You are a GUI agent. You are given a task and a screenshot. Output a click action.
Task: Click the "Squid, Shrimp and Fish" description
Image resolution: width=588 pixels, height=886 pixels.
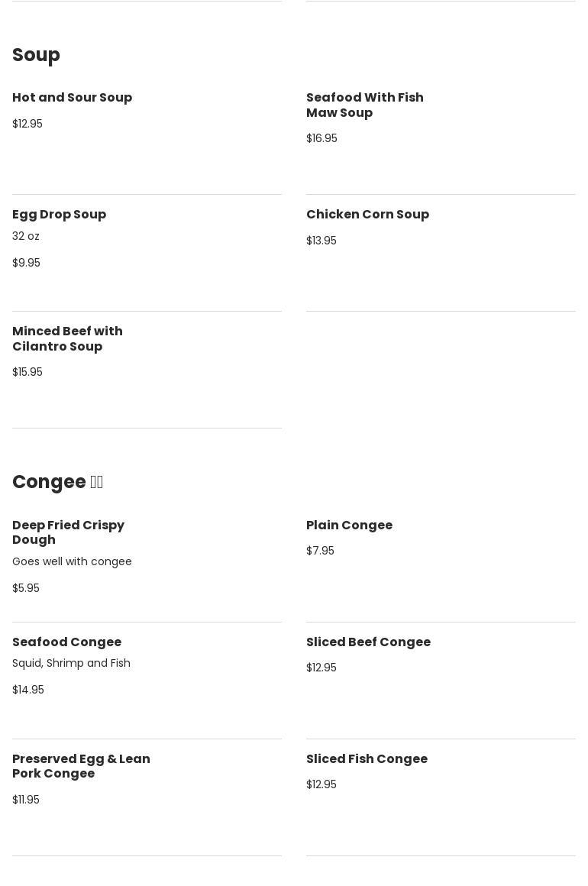[71, 664]
